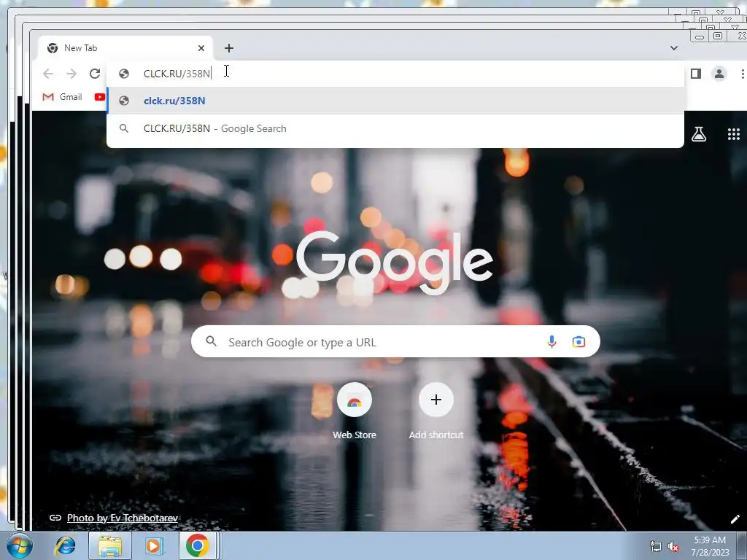This screenshot has width=747, height=560.
Task: Search by image with camera icon
Action: click(x=578, y=341)
